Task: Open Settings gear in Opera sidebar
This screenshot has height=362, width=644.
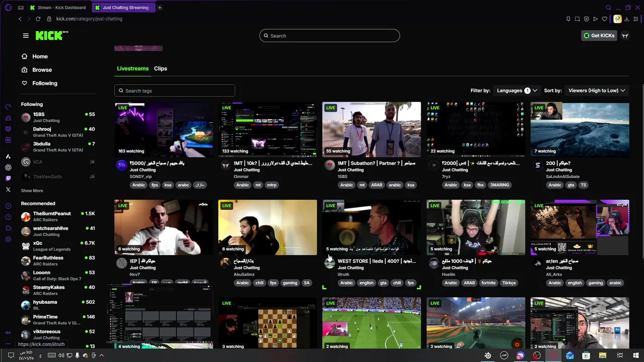Action: point(8,239)
